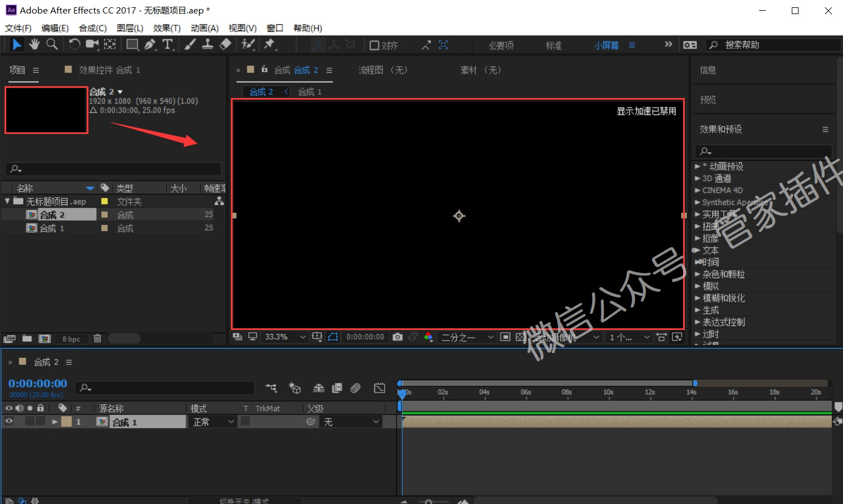Click the Graph Editor icon in timeline
Viewport: 843px width, 504px height.
(380, 388)
